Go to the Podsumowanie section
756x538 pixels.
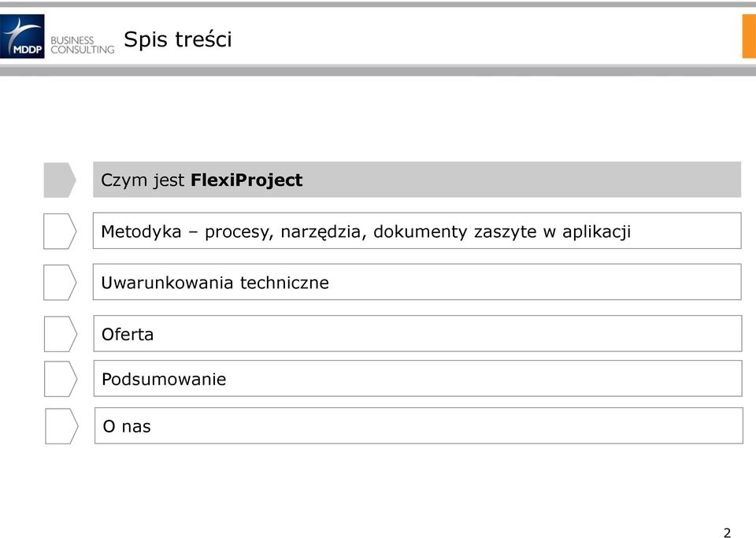click(417, 378)
